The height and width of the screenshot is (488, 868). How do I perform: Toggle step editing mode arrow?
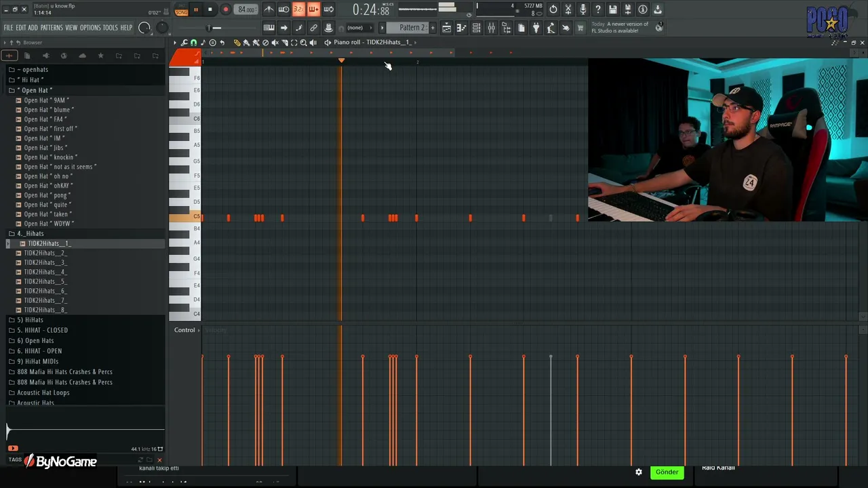coord(283,28)
